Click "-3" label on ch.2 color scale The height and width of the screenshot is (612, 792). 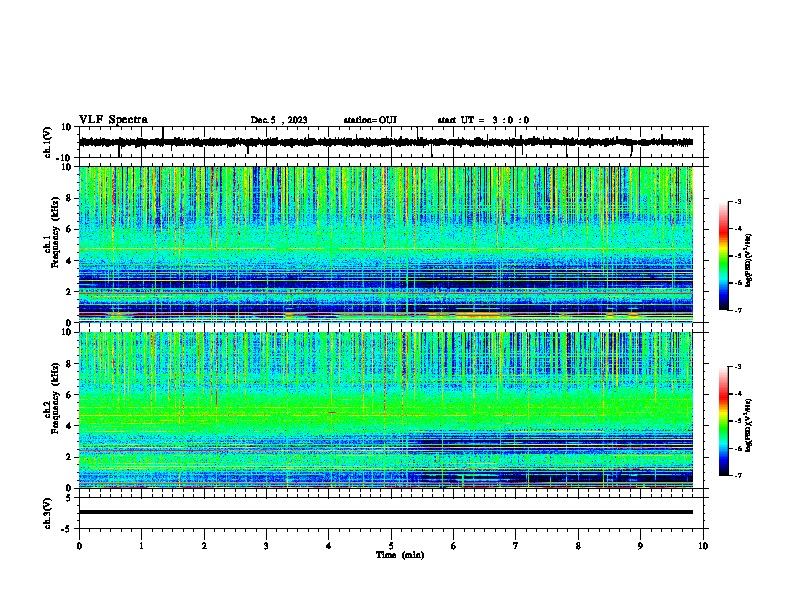pos(738,367)
